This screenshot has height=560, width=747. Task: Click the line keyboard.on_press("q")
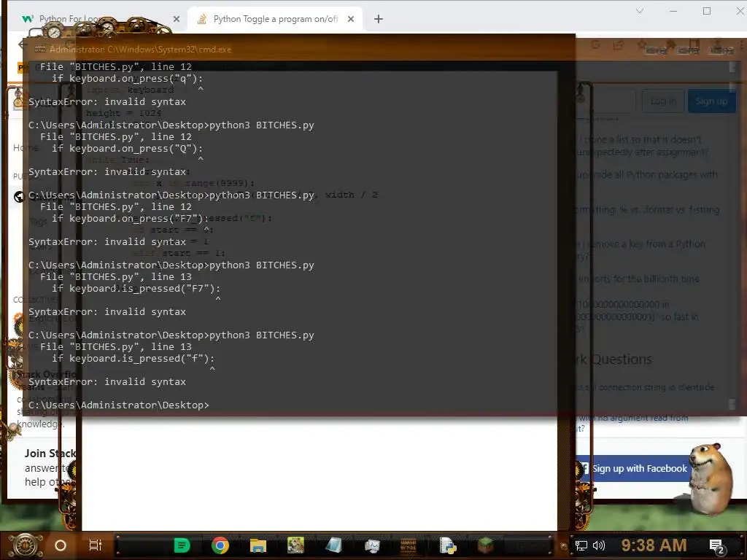point(127,78)
